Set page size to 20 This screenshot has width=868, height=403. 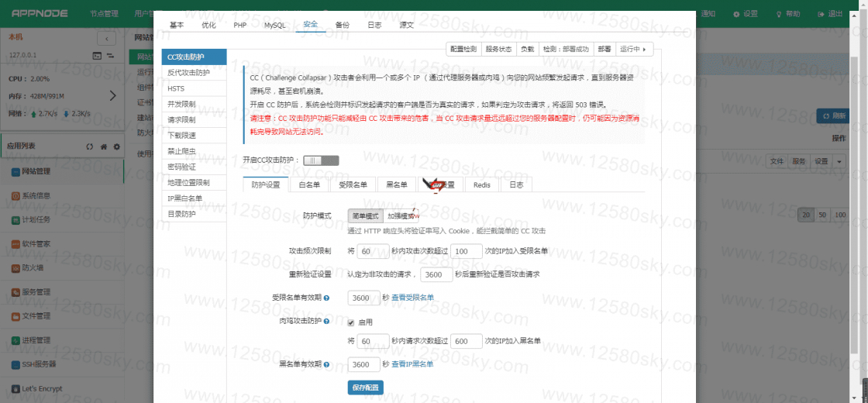point(806,215)
